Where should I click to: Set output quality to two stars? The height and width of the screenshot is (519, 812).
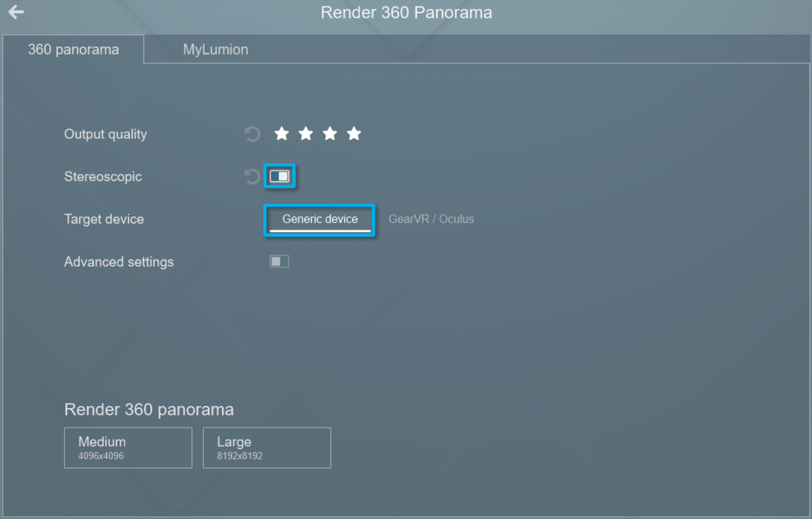tap(306, 134)
